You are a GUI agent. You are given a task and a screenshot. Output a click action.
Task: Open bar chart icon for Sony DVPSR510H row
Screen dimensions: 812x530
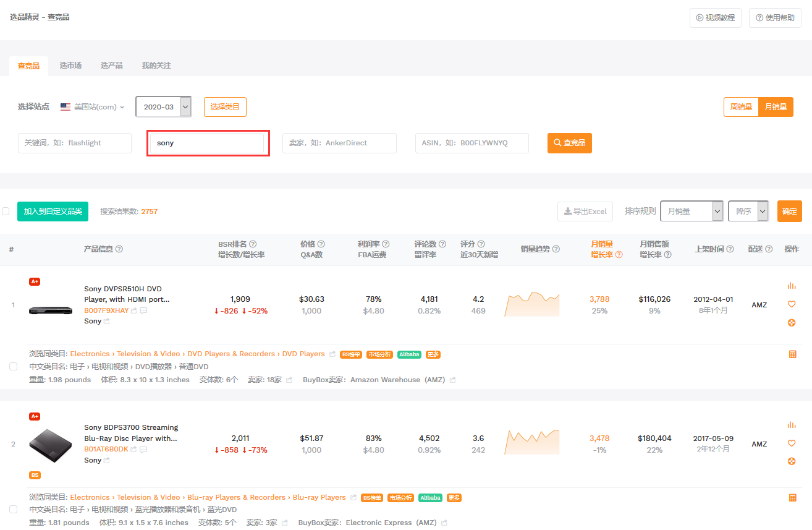pos(792,286)
